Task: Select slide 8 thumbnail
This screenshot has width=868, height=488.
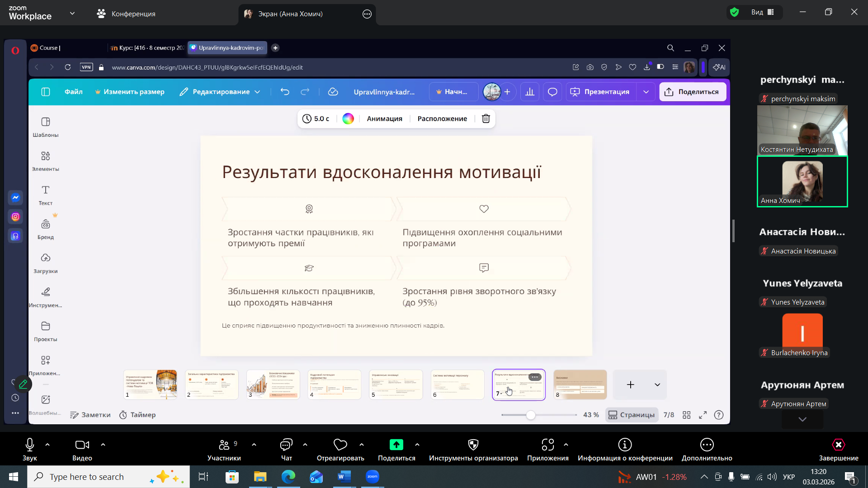Action: coord(580,385)
